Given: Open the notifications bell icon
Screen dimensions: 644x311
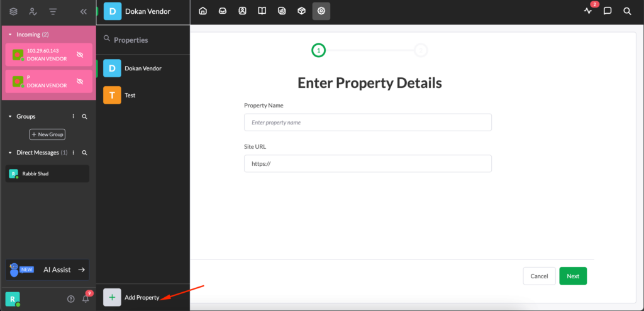Looking at the screenshot, I should click(86, 299).
